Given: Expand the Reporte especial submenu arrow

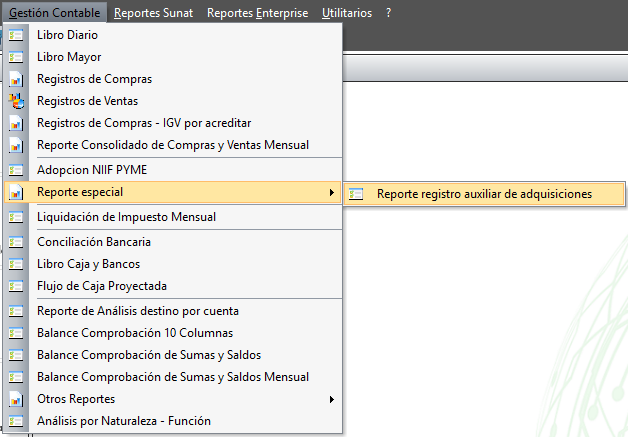Looking at the screenshot, I should coord(332,193).
